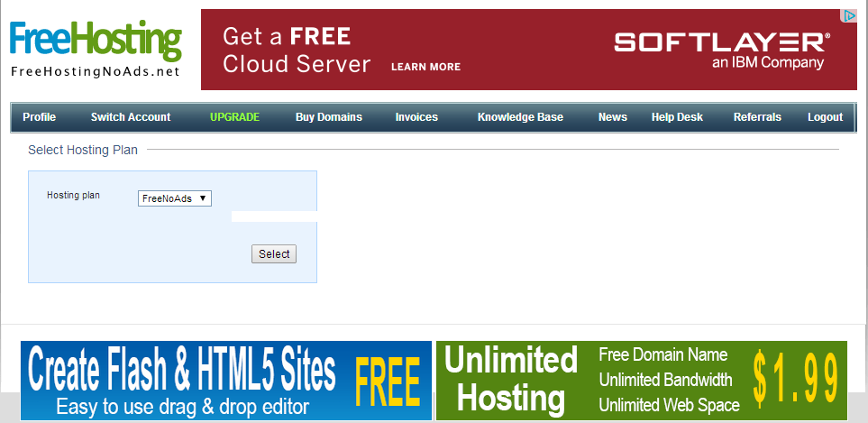Open the Knowledge Base
The height and width of the screenshot is (423, 868).
pyautogui.click(x=520, y=117)
